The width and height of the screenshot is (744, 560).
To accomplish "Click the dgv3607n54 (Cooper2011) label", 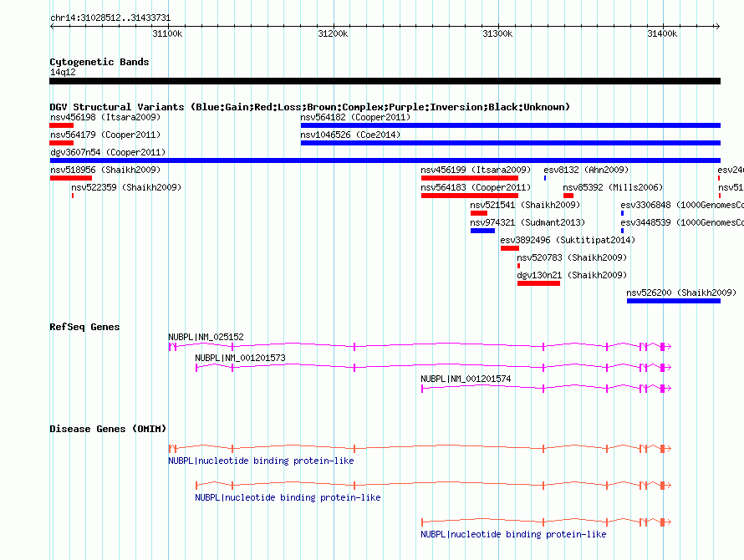I will pyautogui.click(x=108, y=152).
